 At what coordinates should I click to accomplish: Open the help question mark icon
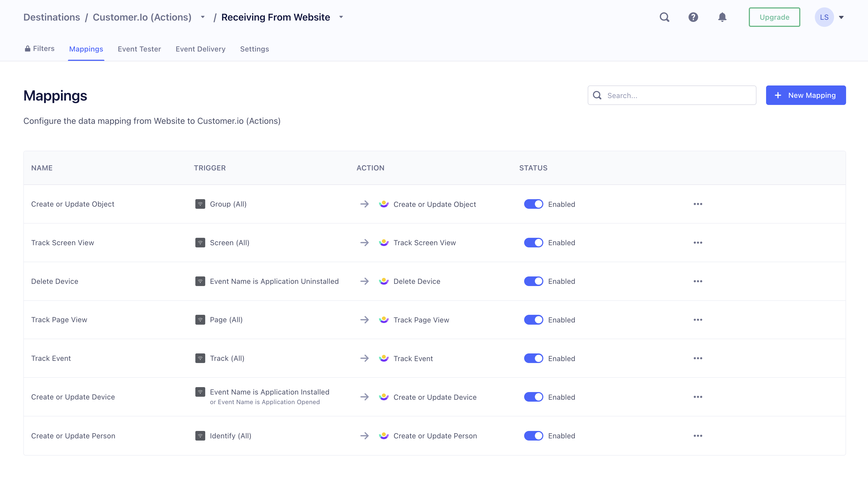(x=693, y=17)
